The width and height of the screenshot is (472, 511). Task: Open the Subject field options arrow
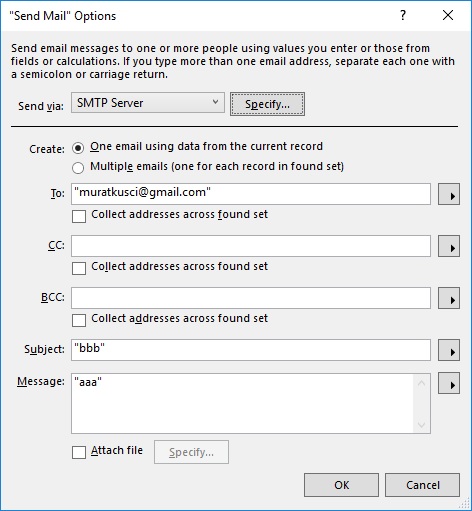click(x=449, y=350)
